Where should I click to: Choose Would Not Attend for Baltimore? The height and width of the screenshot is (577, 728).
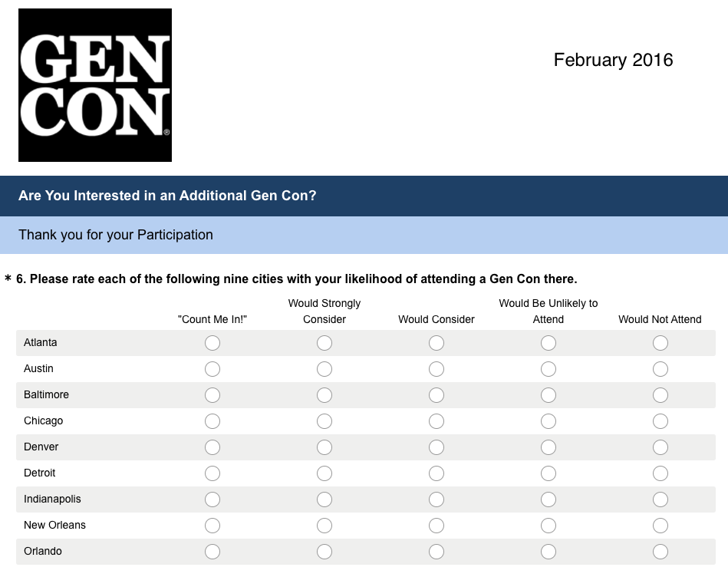tap(660, 395)
